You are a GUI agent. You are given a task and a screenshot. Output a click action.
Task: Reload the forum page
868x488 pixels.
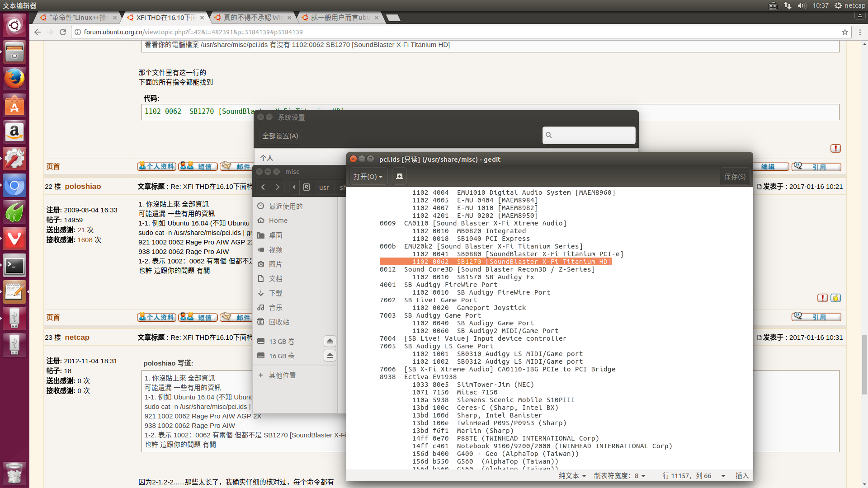coord(63,32)
